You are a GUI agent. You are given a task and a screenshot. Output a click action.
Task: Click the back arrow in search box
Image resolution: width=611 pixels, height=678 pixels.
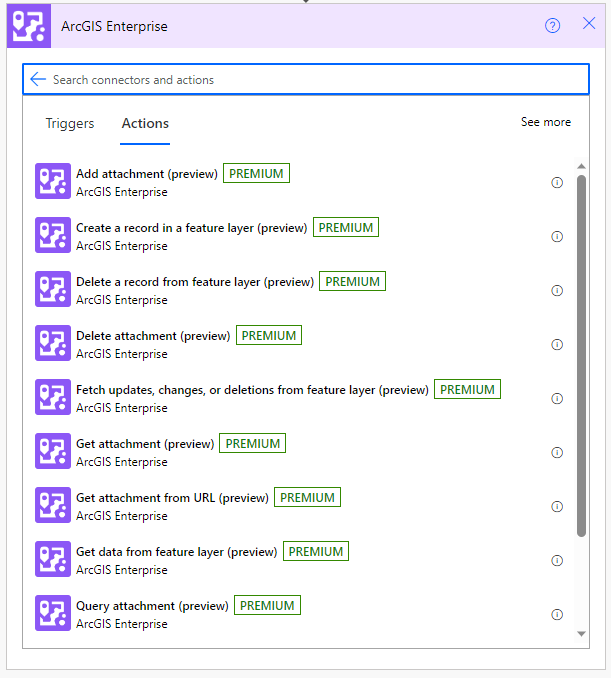tap(38, 79)
